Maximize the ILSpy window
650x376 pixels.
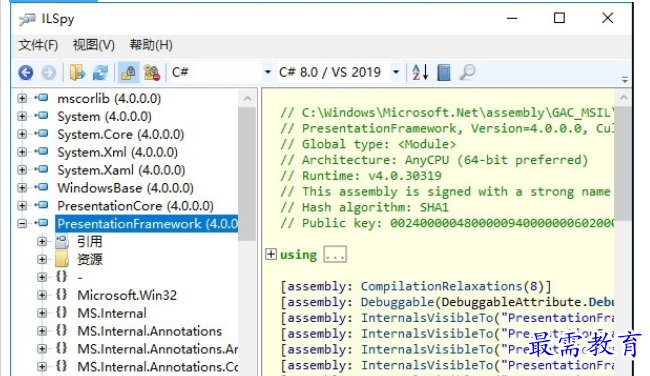pyautogui.click(x=559, y=18)
